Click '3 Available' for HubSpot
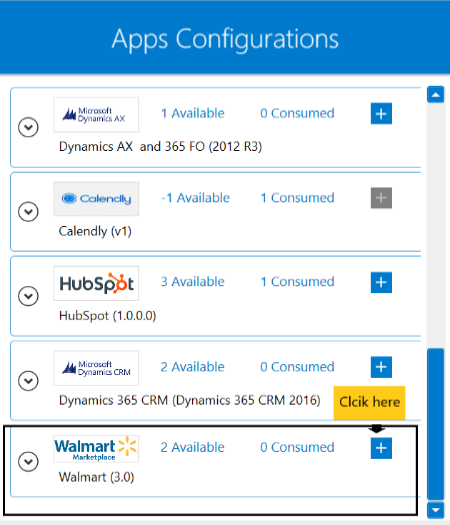Image resolution: width=450 pixels, height=525 pixels. pyautogui.click(x=193, y=282)
